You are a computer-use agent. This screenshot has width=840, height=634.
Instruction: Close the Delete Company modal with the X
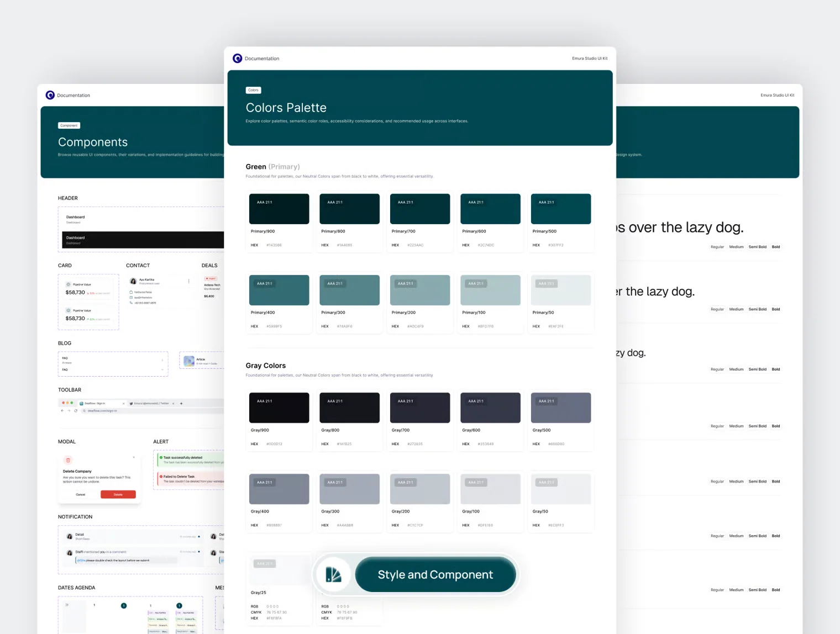tap(134, 457)
